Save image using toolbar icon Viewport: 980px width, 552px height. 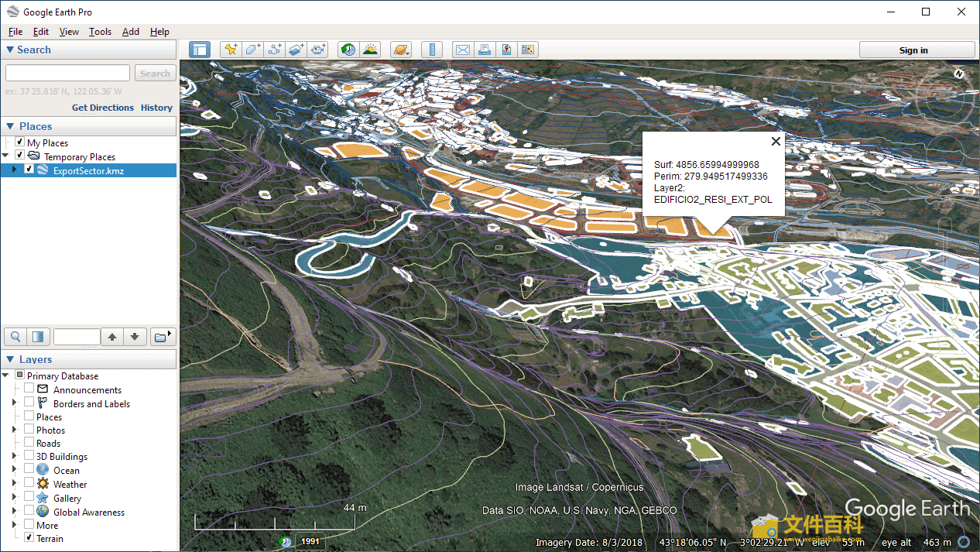[506, 50]
